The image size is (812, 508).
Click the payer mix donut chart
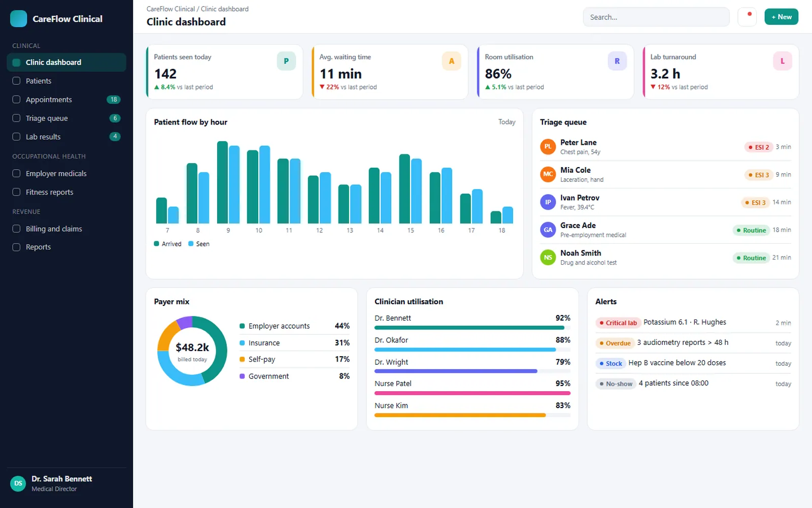click(192, 351)
